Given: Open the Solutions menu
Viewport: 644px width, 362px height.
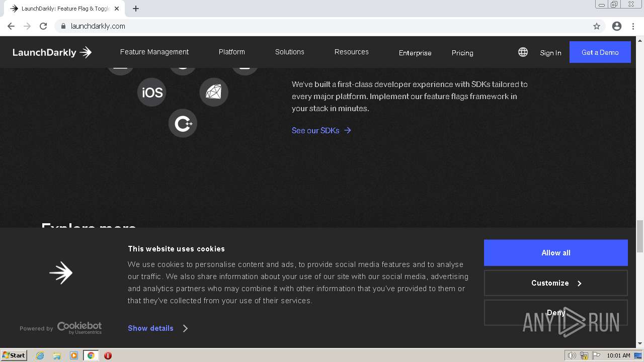Looking at the screenshot, I should [290, 52].
